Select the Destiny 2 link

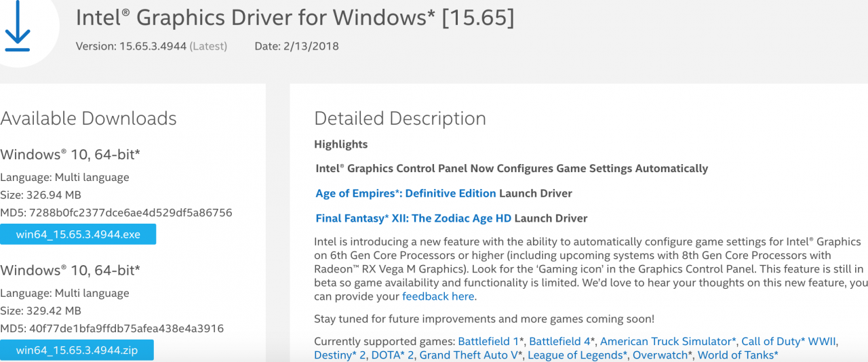coord(340,355)
